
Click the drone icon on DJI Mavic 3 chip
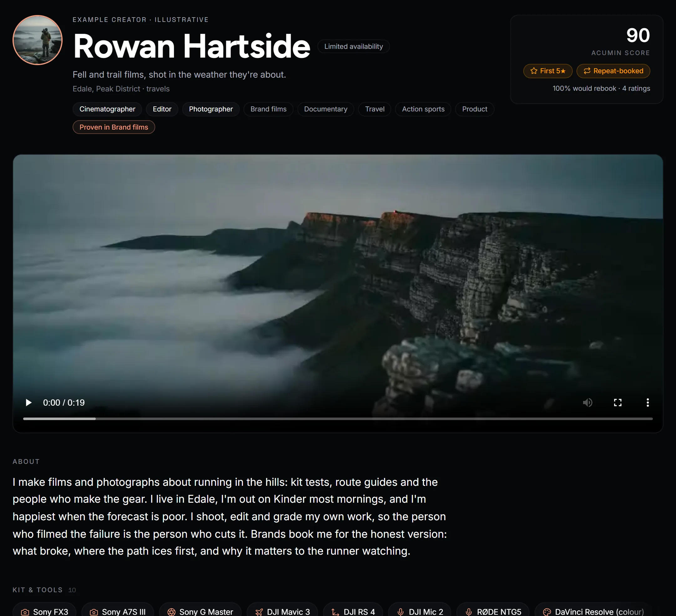(x=259, y=612)
